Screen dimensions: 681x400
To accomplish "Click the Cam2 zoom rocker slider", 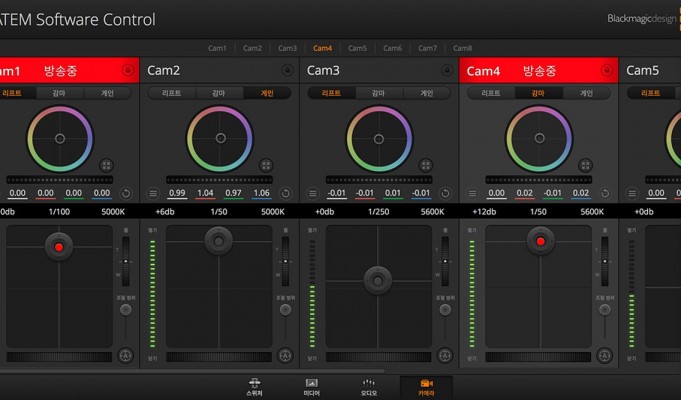I will [x=285, y=261].
